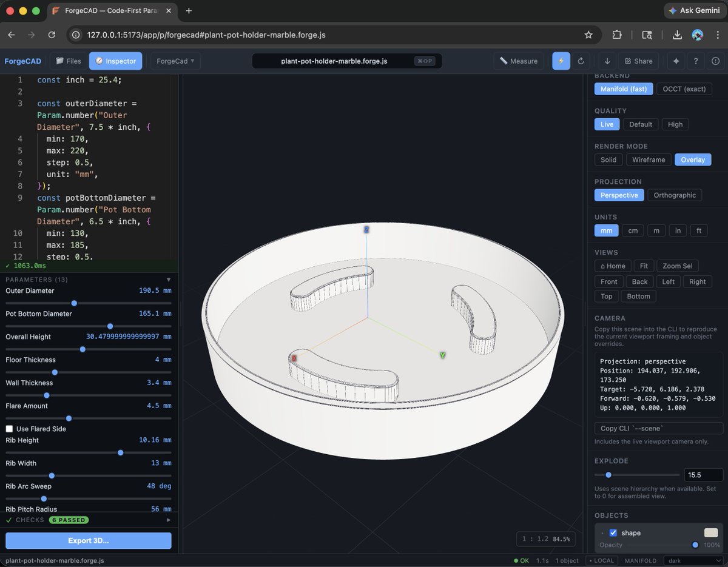The width and height of the screenshot is (728, 567).
Task: Set quality to Default
Action: pos(641,124)
